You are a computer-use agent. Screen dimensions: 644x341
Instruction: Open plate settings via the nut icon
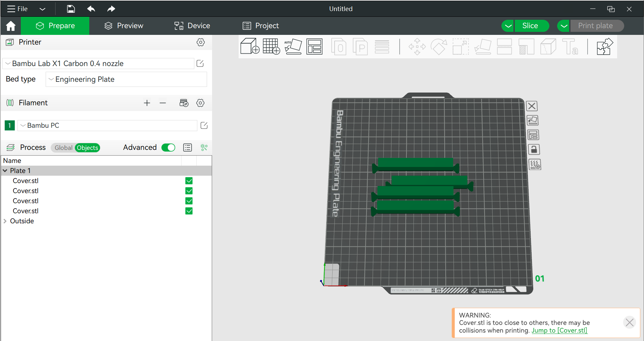tap(535, 164)
